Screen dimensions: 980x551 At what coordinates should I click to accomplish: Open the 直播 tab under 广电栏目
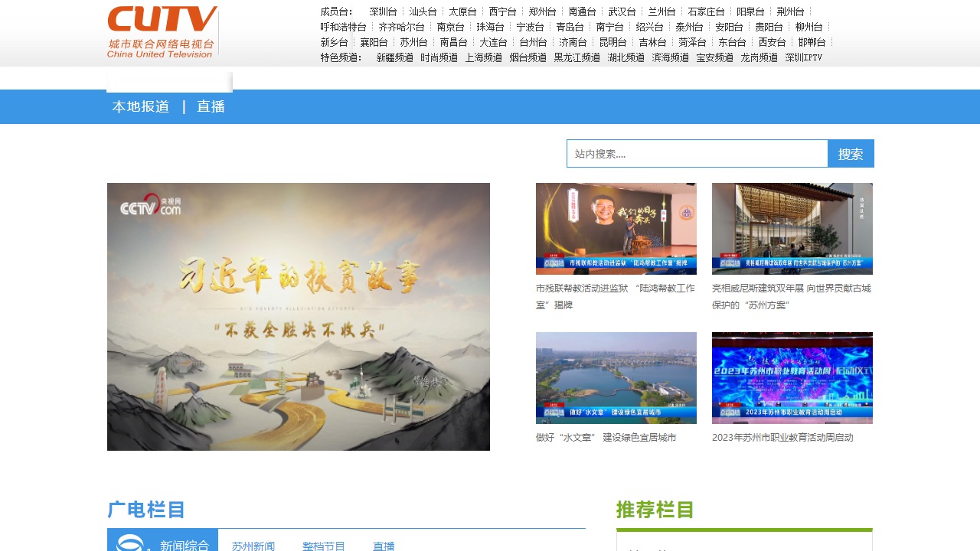coord(384,546)
